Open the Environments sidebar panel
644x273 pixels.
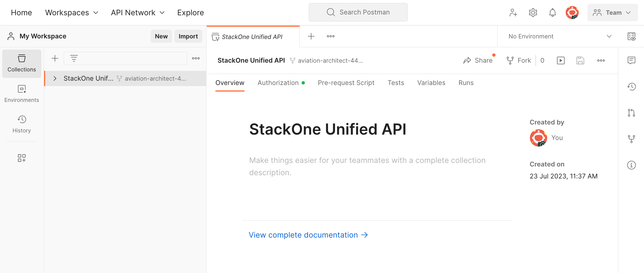(22, 94)
